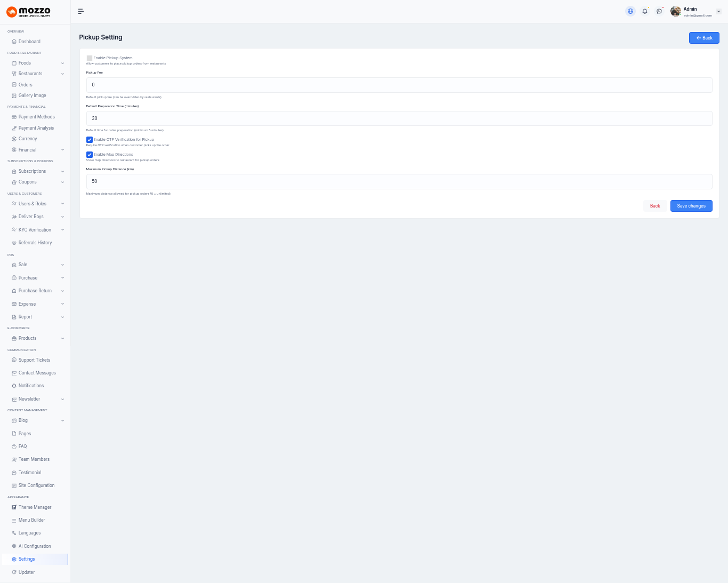This screenshot has width=728, height=583.
Task: Toggle the Enable Map Directions checkbox
Action: click(90, 155)
